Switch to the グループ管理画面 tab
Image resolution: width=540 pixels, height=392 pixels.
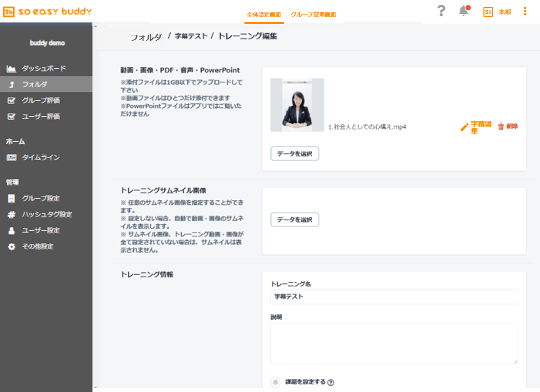pyautogui.click(x=313, y=15)
